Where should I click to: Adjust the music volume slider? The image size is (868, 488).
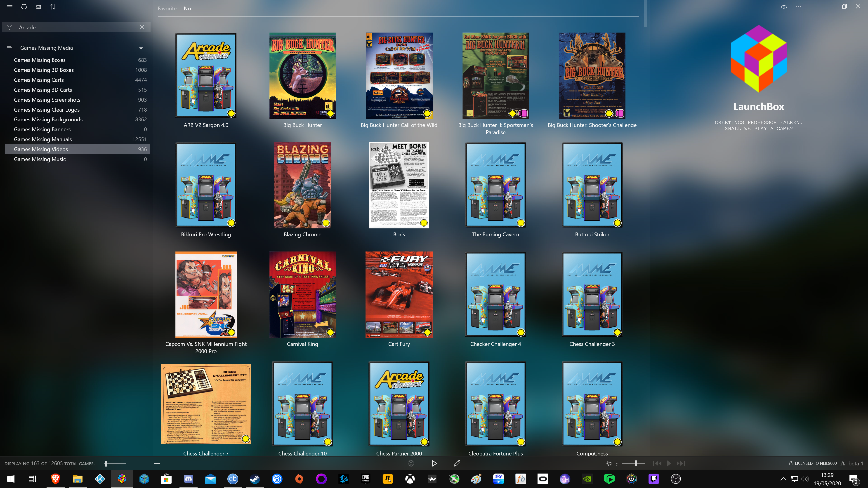point(633,464)
